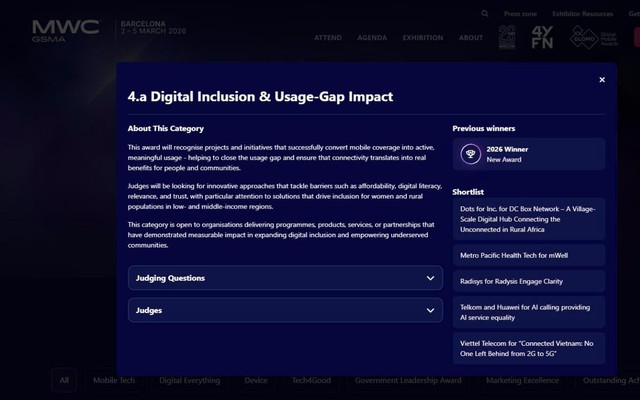This screenshot has width=640, height=400.
Task: Close the category details modal
Action: (601, 79)
